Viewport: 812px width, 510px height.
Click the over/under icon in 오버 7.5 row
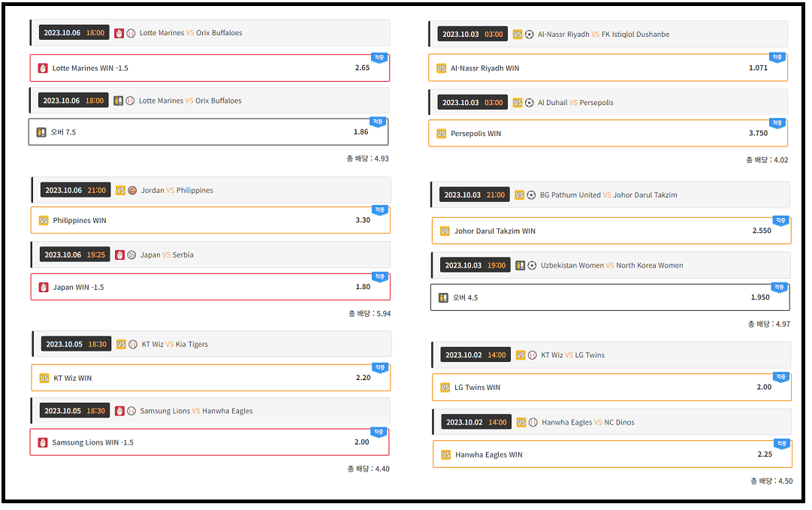(41, 132)
